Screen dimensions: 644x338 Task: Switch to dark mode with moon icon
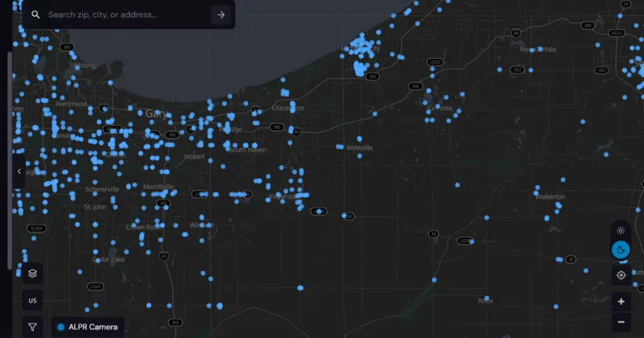621,249
